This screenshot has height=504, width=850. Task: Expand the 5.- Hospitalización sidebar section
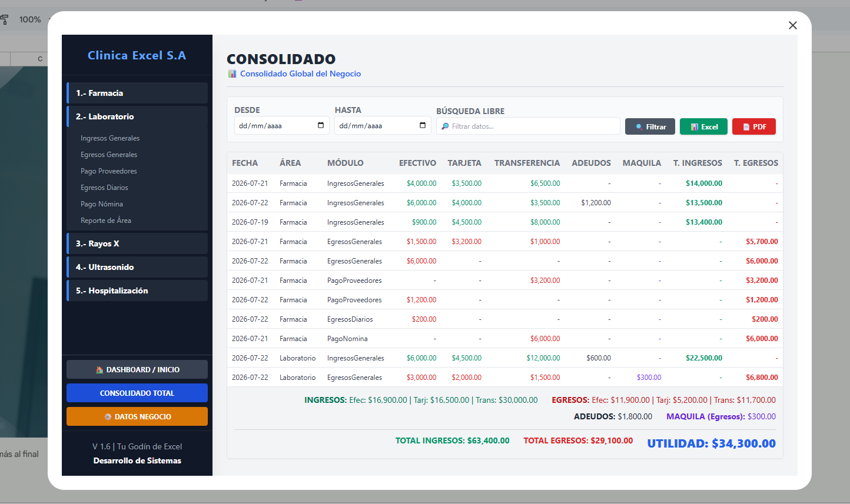tap(137, 291)
